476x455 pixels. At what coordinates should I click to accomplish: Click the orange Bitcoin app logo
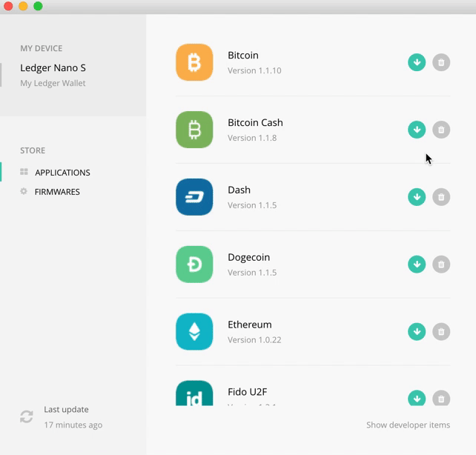pos(194,62)
